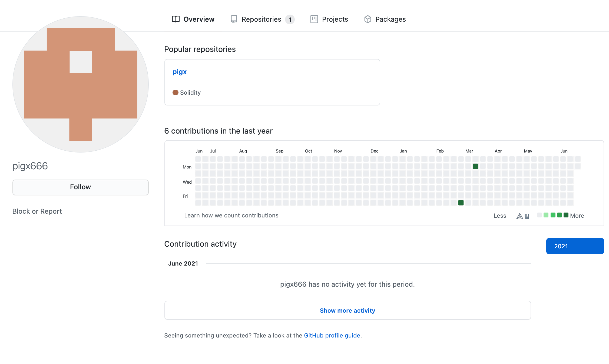Click the lightest green legend swatch

click(546, 215)
